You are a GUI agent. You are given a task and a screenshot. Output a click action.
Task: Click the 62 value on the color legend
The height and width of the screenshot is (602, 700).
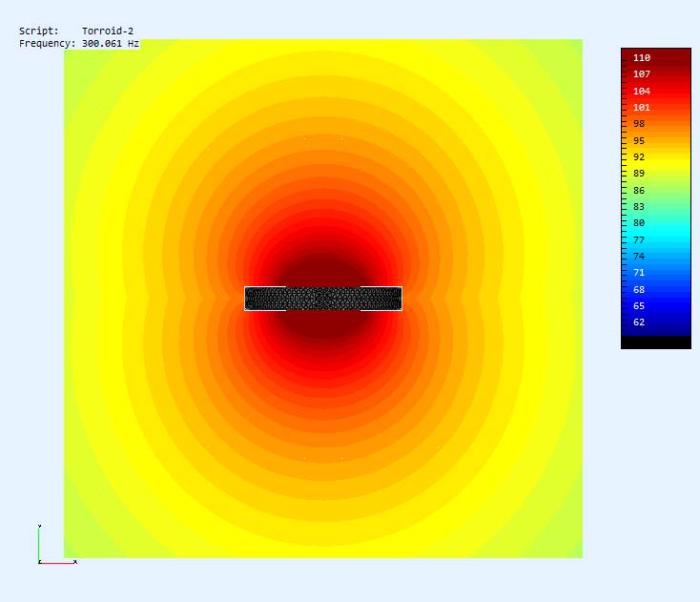click(639, 322)
